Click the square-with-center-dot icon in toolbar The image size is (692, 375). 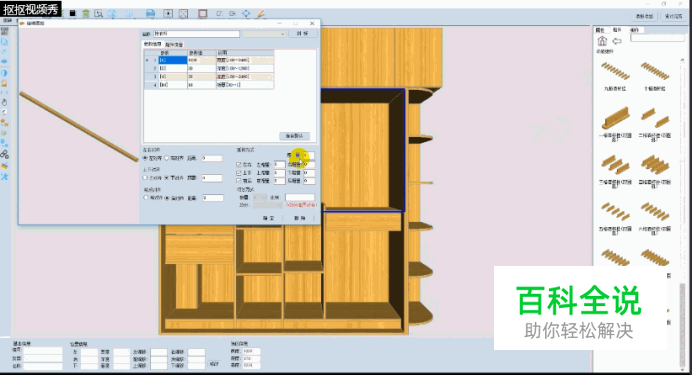(168, 14)
